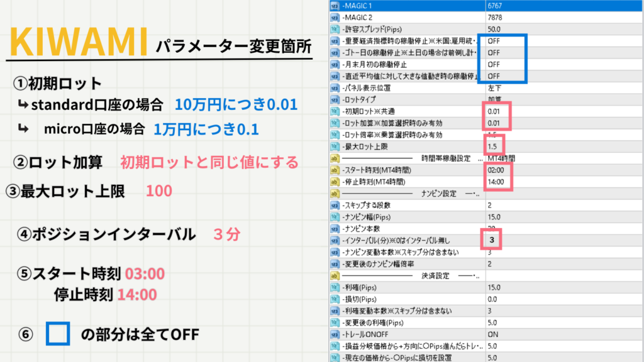The image size is (644, 362).
Task: Click the OFF value of -月末月初の稼働停止
Action: coord(494,65)
